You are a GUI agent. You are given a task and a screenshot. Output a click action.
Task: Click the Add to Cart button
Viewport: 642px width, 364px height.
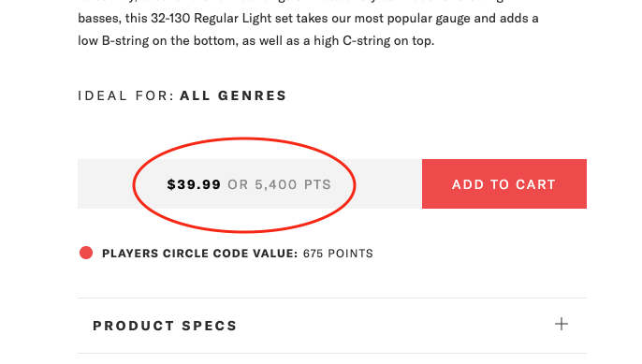tap(504, 183)
